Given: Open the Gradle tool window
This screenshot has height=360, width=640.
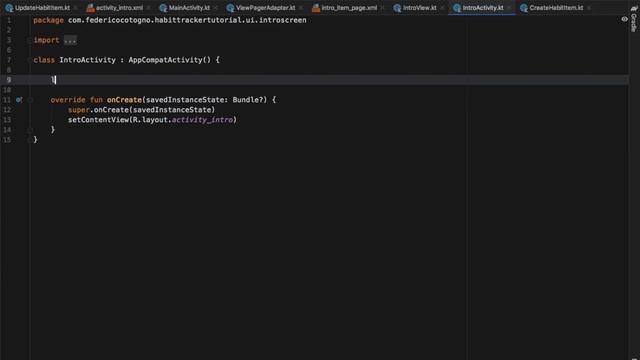Looking at the screenshot, I should [634, 20].
